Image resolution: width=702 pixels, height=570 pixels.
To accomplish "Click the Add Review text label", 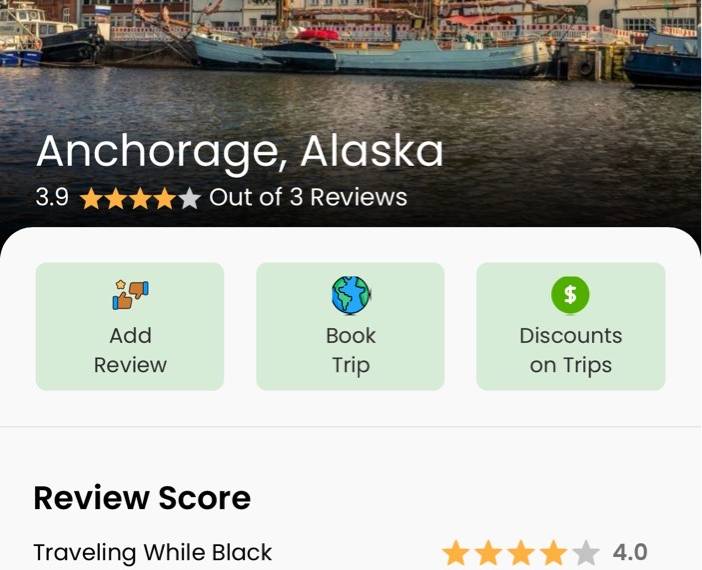I will (130, 350).
